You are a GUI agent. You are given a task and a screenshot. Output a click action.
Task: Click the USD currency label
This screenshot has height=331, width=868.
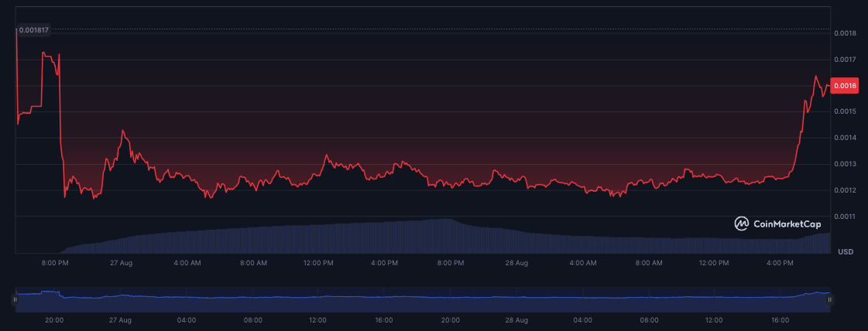click(x=846, y=252)
